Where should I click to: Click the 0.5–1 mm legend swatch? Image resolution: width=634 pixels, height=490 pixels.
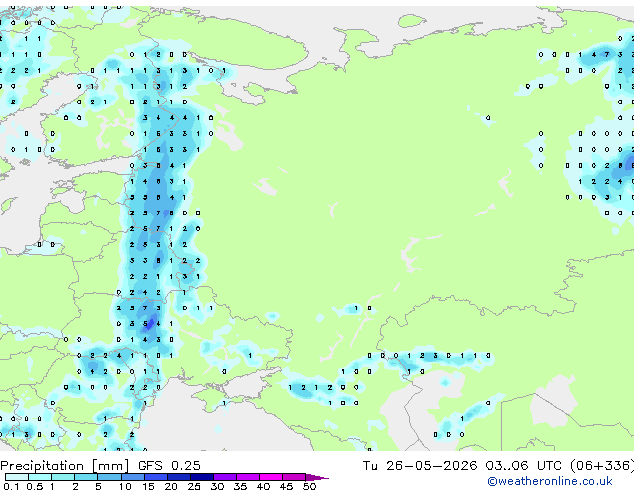click(x=40, y=477)
